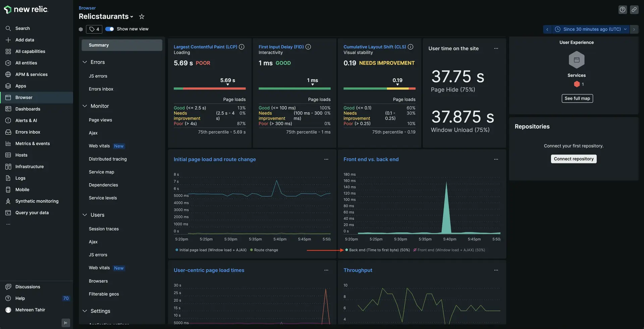Click the New Relic logo
The width and height of the screenshot is (644, 329).
coord(26,9)
